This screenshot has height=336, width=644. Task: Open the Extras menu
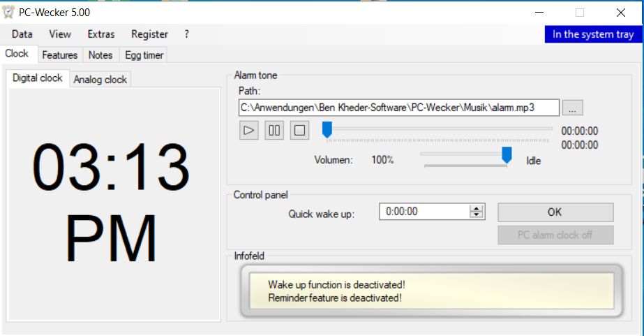tap(101, 34)
